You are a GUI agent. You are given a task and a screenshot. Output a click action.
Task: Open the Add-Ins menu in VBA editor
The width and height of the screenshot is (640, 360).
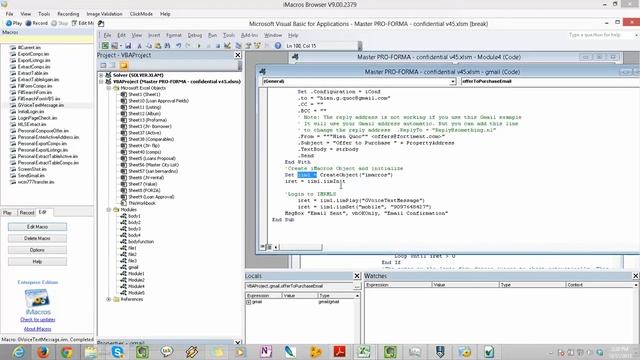[249, 35]
